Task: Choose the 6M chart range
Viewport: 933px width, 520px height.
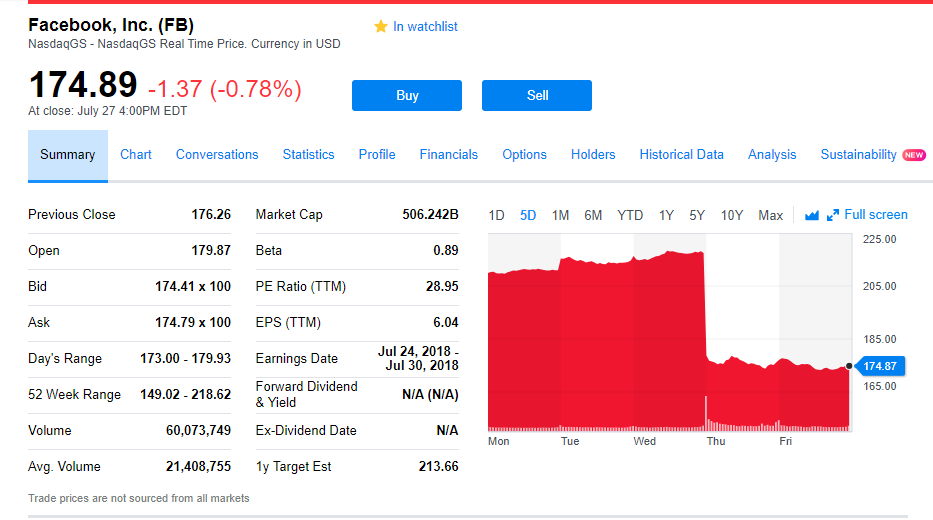Action: pyautogui.click(x=593, y=215)
